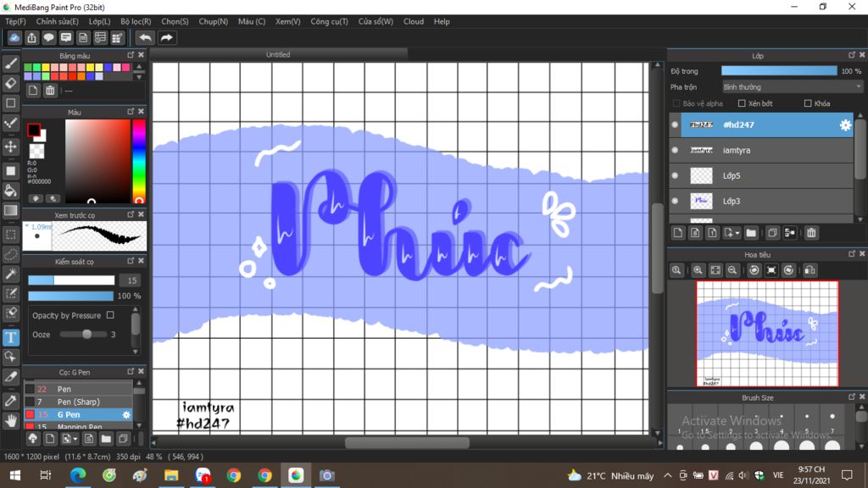Select the Eyedropper tool
The image size is (868, 488).
click(10, 401)
